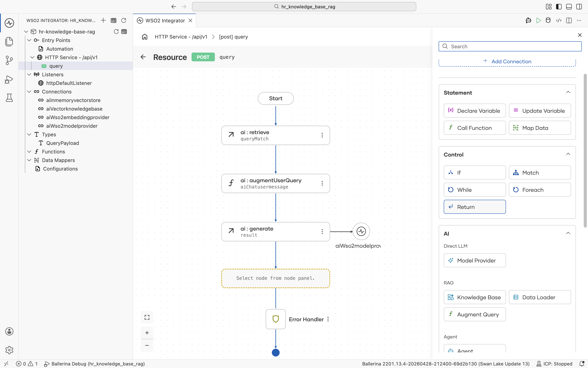Click the node panel Search field
This screenshot has height=368, width=588.
[510, 47]
